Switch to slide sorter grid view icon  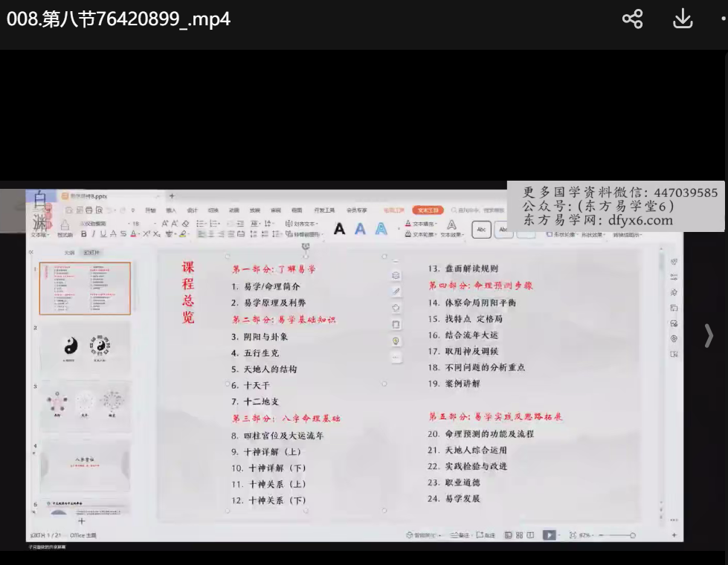pyautogui.click(x=518, y=535)
